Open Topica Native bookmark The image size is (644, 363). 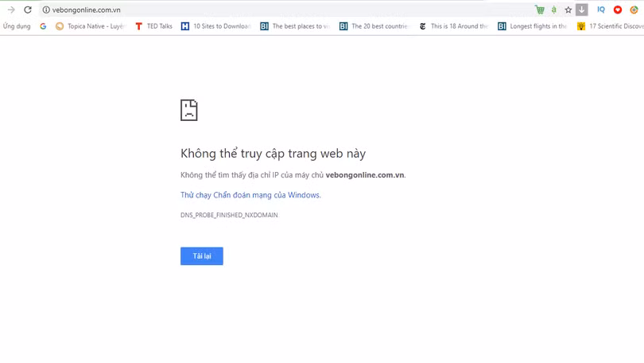(x=90, y=26)
